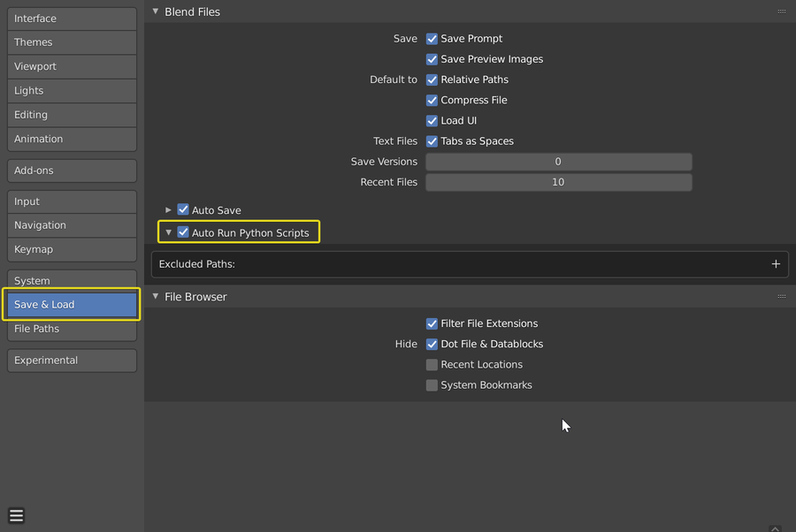Open the hamburger preferences menu
Viewport: 796px width, 532px height.
click(x=16, y=516)
